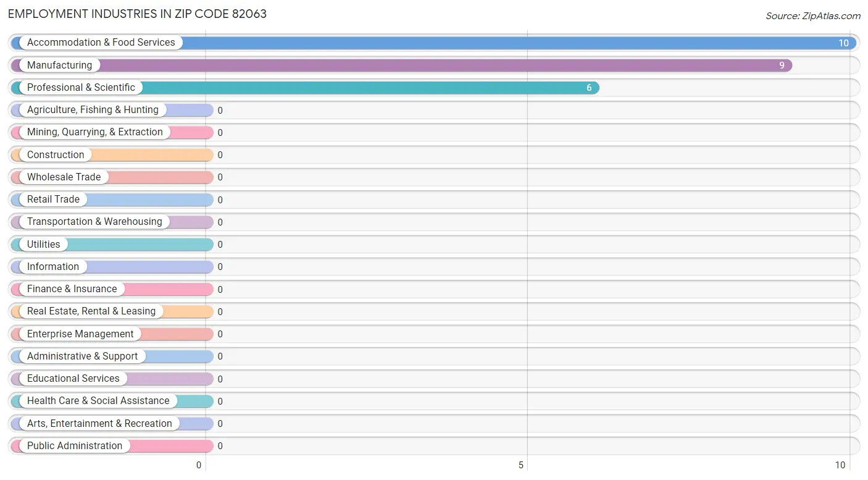Click the Administrative & Support label

click(83, 356)
